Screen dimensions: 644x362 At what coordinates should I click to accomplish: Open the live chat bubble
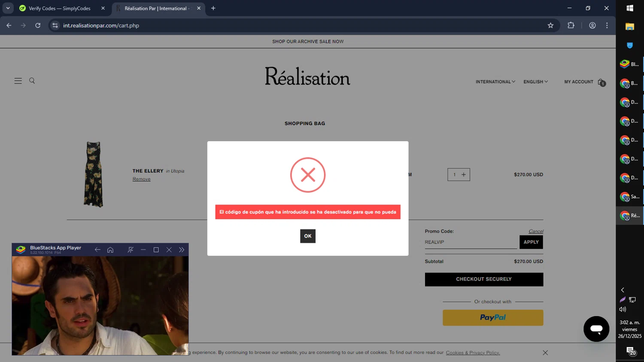tap(596, 329)
